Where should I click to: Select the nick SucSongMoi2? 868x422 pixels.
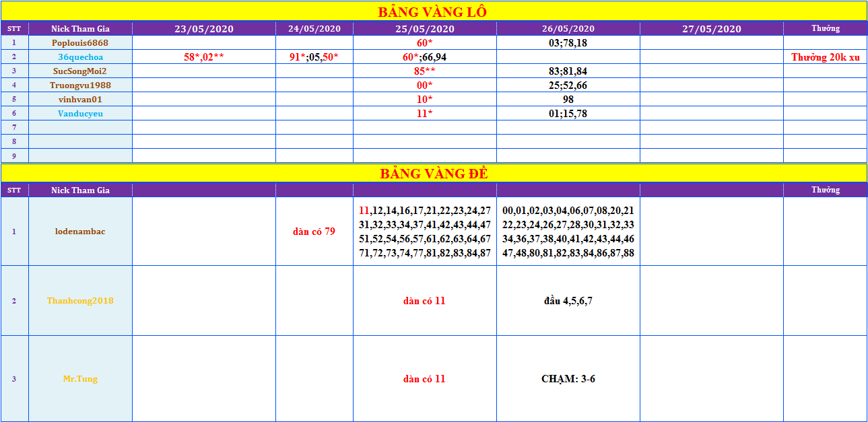point(80,71)
